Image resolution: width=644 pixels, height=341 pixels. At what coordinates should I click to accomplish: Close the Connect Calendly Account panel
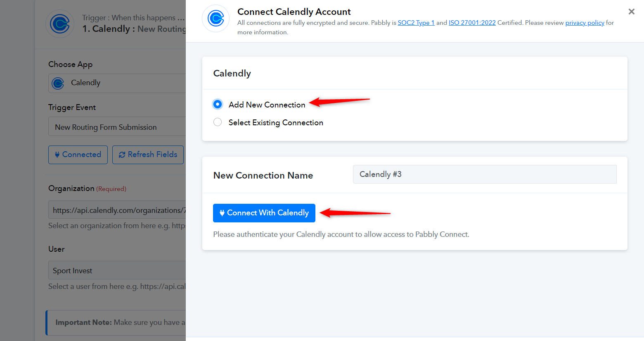631,12
